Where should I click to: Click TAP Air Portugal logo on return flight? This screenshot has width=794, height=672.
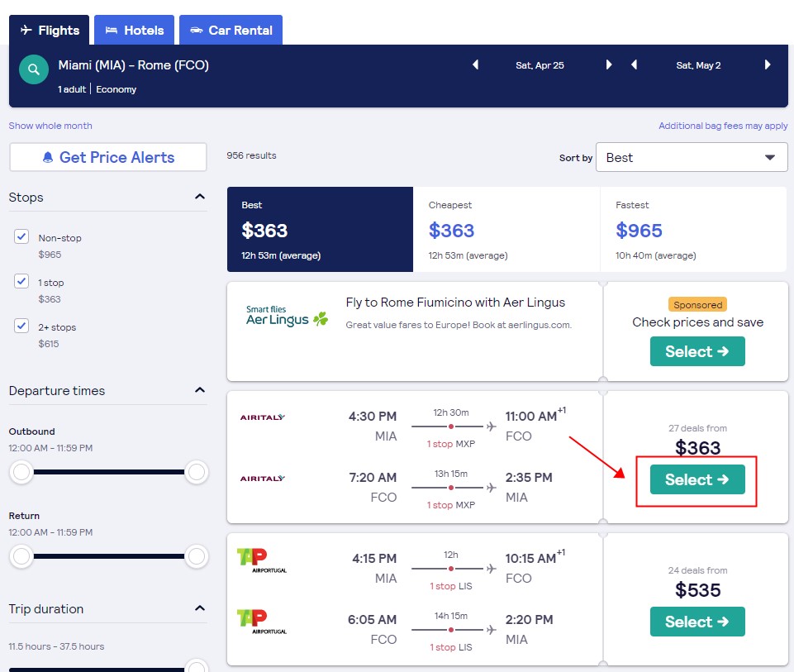click(x=262, y=622)
